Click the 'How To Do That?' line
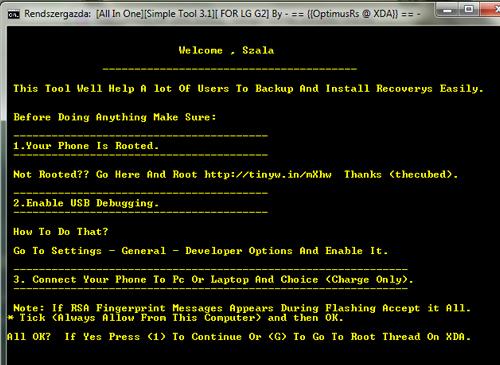 pyautogui.click(x=61, y=232)
